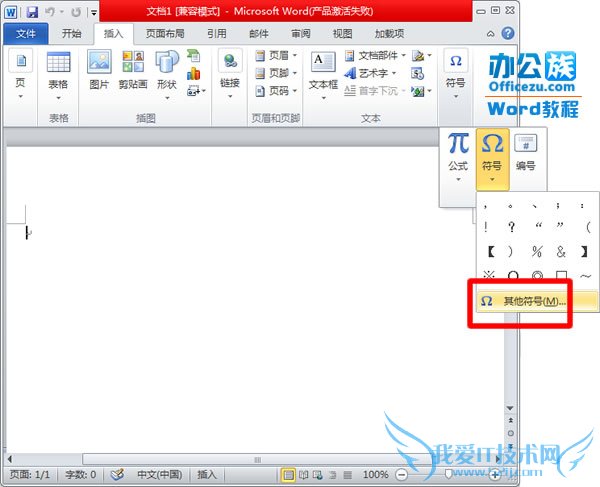Switch to the 邮件 ribbon tab
Image resolution: width=600 pixels, height=487 pixels.
coord(259,34)
